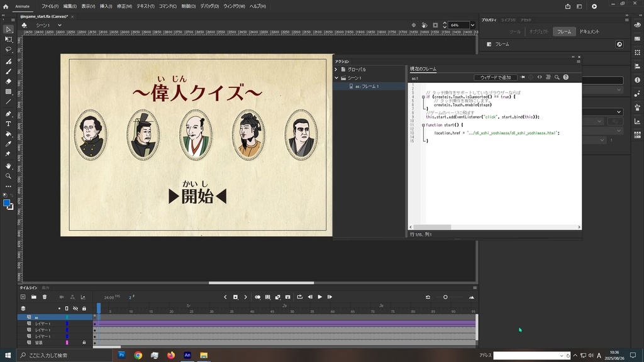Select the Lasso tool
Screen dimensions: 644x362
(x=8, y=49)
